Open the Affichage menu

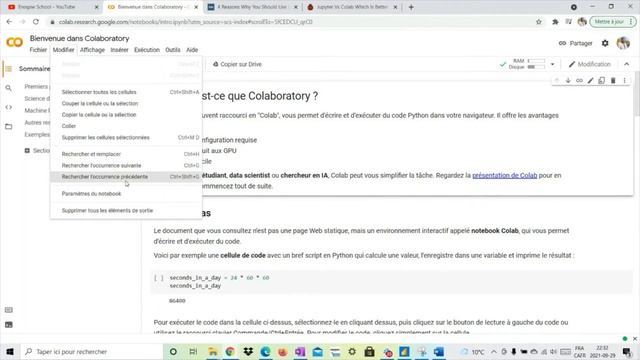point(92,50)
